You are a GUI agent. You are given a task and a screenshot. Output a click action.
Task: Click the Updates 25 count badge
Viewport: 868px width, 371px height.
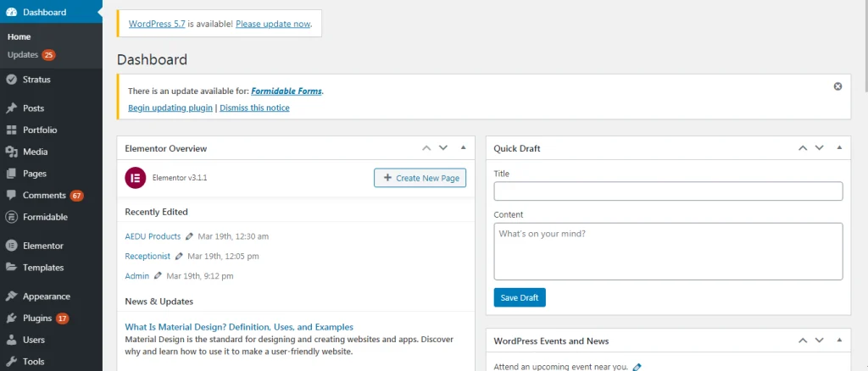point(48,55)
